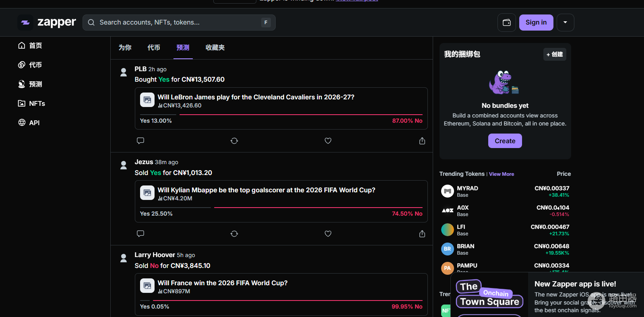This screenshot has height=317, width=644.
Task: Like Jezus's Mbappe post with heart icon
Action: click(328, 234)
